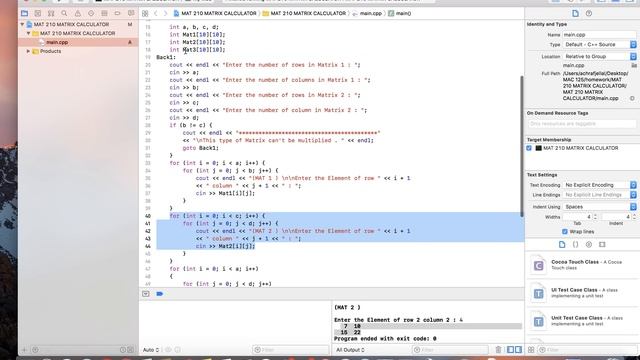Reveal the file location via the folder icon in the inspector
The height and width of the screenshot is (360, 640).
[634, 65]
